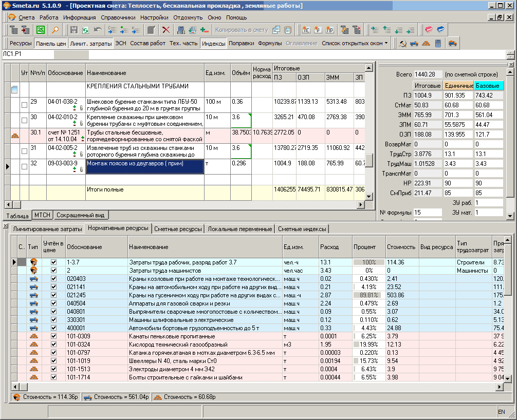Open the 'Список открытых окон' dropdown
The width and height of the screenshot is (517, 420).
pos(355,44)
